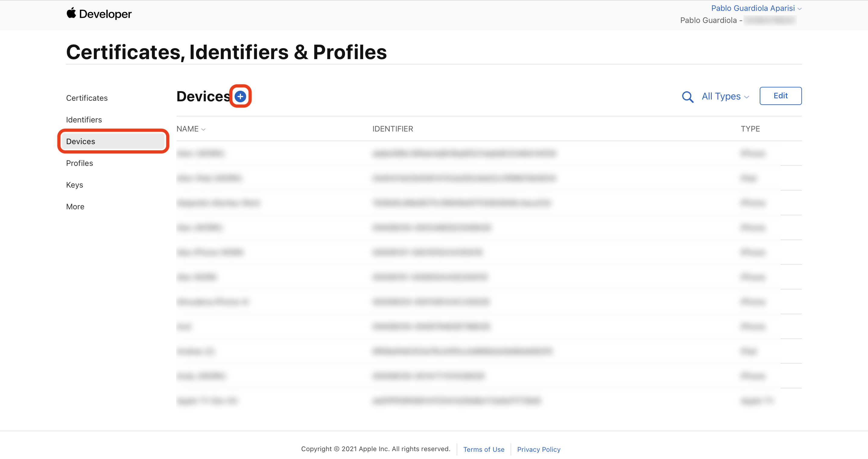
Task: Click the Apple Developer logo
Action: pos(99,14)
